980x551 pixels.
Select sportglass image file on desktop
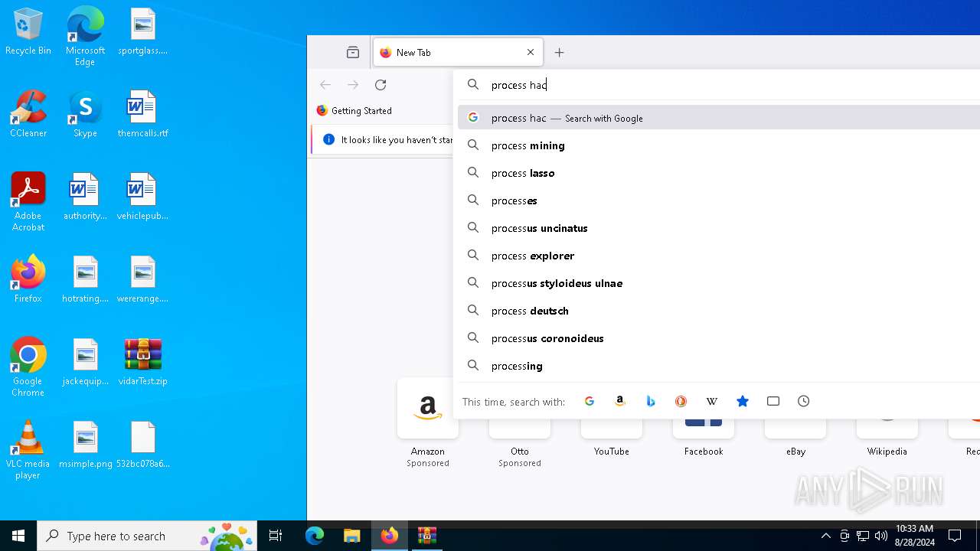pyautogui.click(x=143, y=32)
